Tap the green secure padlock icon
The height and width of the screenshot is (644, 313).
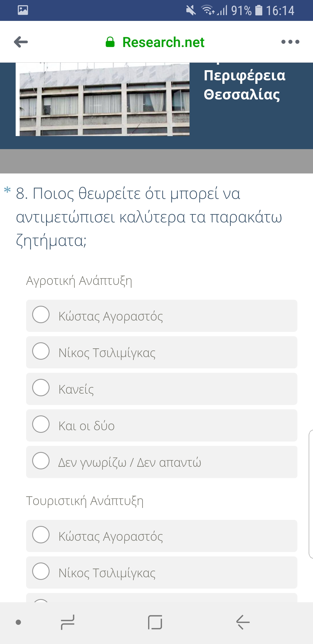pyautogui.click(x=110, y=42)
